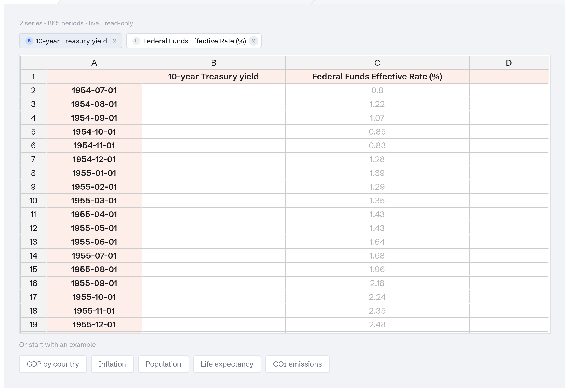Screen dimensions: 565x392
Task: Click the K badge on Treasury yield chip
Action: coord(29,41)
